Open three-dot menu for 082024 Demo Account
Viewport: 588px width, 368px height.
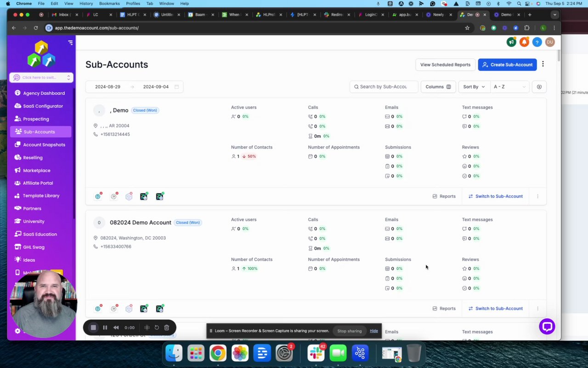(537, 309)
